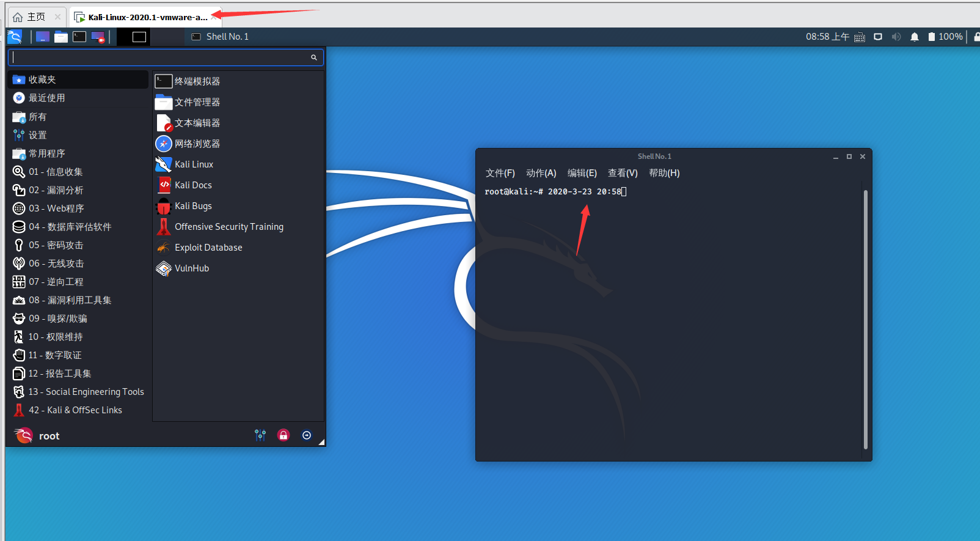Viewport: 980px width, 541px height.
Task: Select the 09 - 嗅探/欺骗 category
Action: pyautogui.click(x=78, y=318)
